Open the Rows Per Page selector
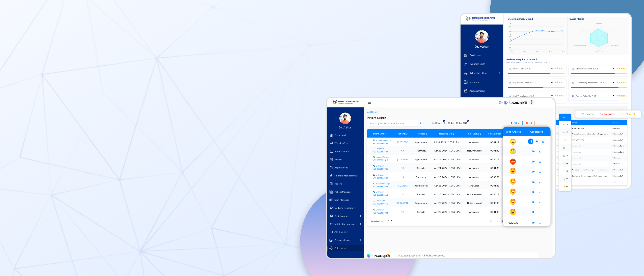 pyautogui.click(x=389, y=221)
